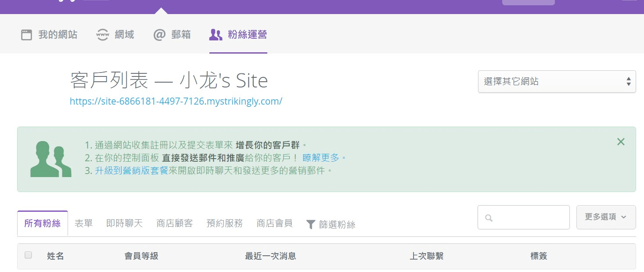Expand the 更多選項 menu
This screenshot has width=644, height=272.
pos(605,217)
